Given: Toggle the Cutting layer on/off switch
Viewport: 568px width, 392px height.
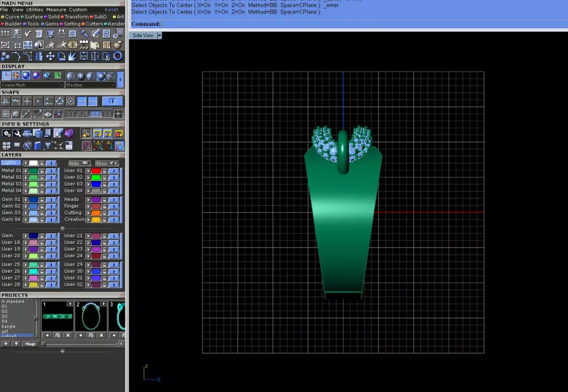Looking at the screenshot, I should pos(114,213).
